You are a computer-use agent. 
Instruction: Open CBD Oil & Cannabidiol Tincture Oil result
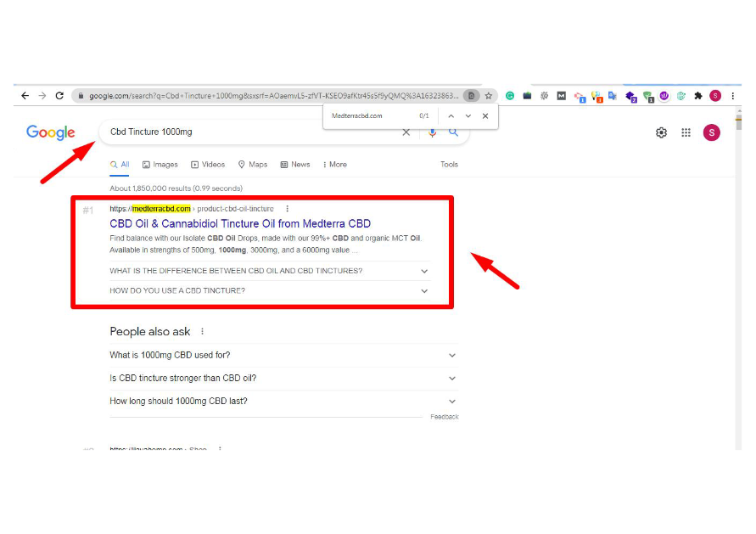240,223
